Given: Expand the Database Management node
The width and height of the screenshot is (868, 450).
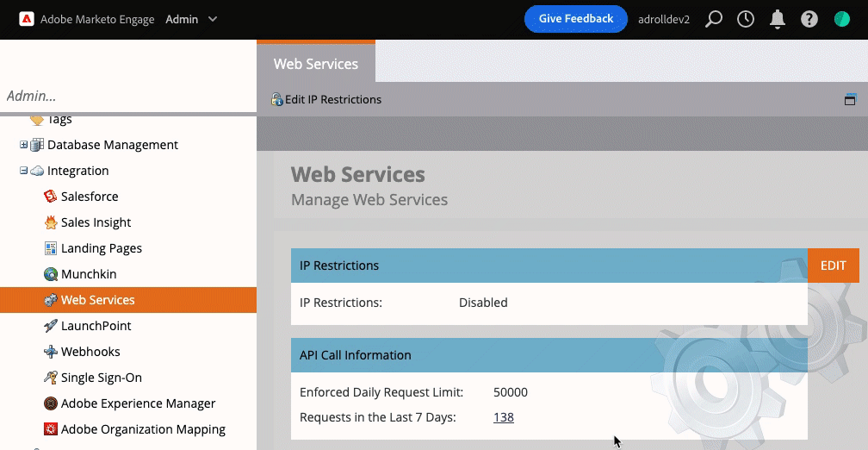Looking at the screenshot, I should pos(23,145).
